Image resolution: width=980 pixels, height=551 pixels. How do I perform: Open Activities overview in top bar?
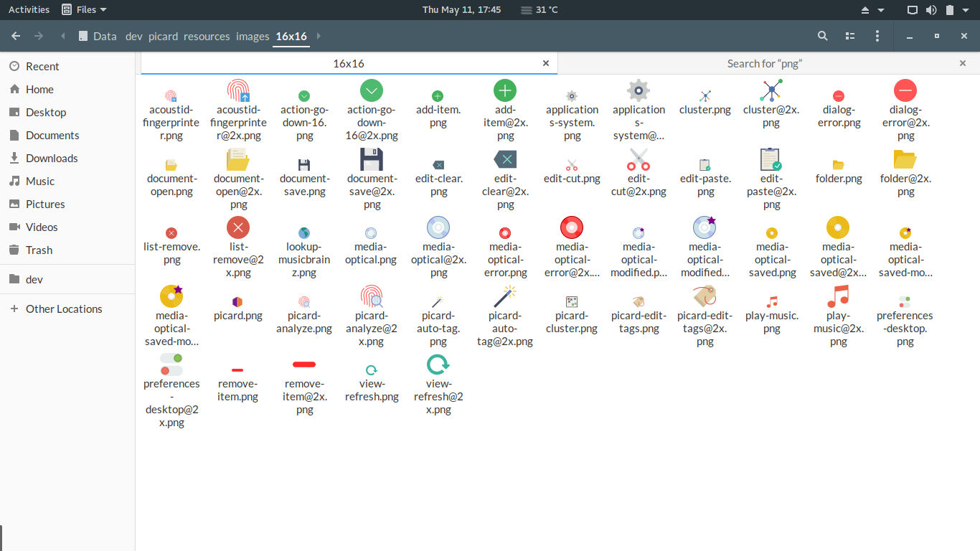pos(29,10)
